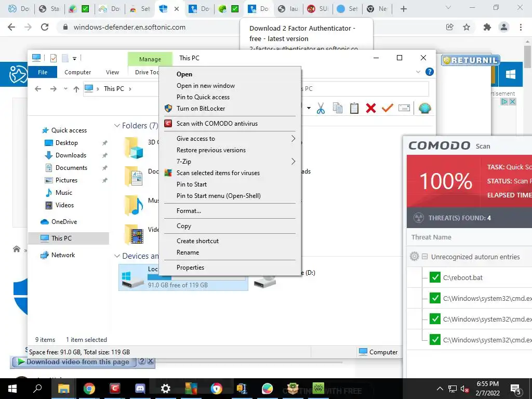Expand the 7-Zip submenu
Image resolution: width=532 pixels, height=399 pixels.
tap(293, 162)
